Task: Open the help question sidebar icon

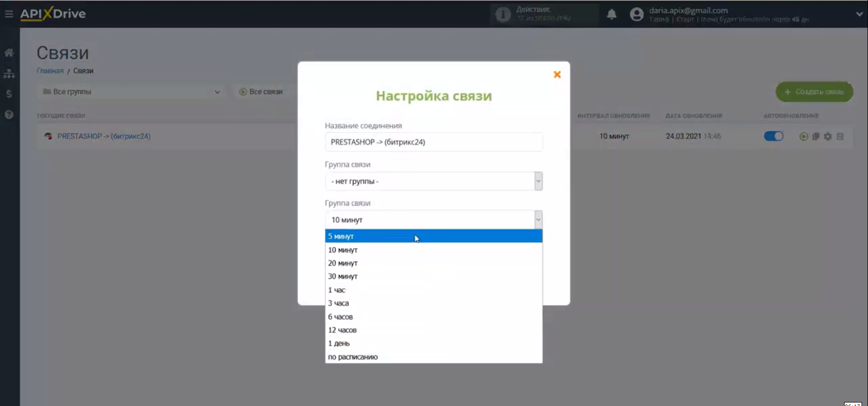Action: coord(8,115)
